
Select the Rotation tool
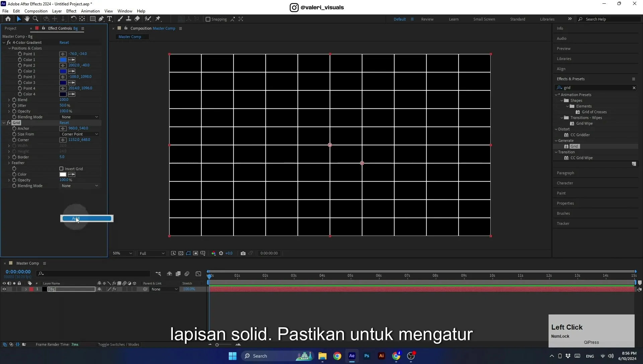pyautogui.click(x=73, y=19)
